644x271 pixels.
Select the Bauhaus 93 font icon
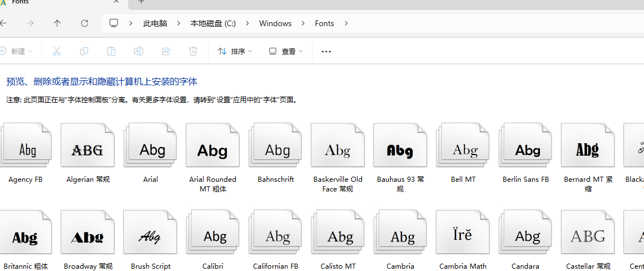pyautogui.click(x=400, y=146)
